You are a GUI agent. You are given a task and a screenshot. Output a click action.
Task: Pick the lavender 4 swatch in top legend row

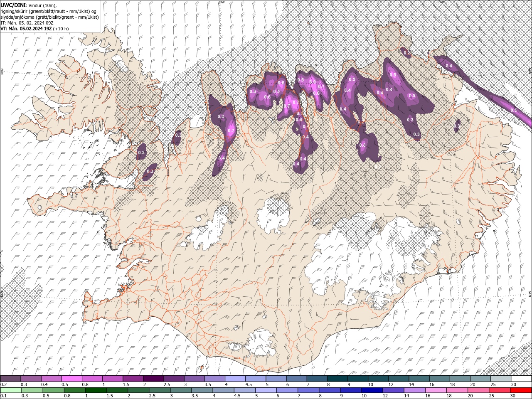[235, 379]
